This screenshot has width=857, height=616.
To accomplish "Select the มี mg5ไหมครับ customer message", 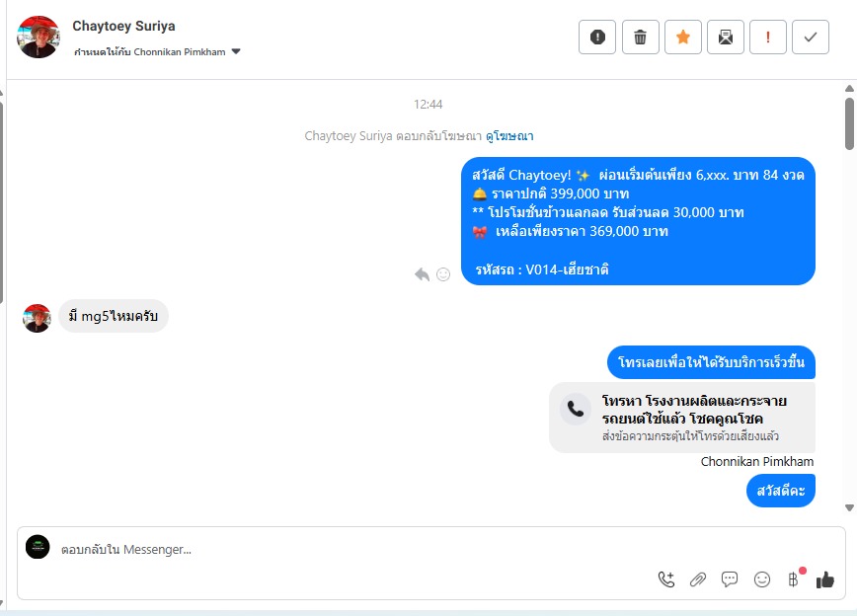I will point(114,316).
